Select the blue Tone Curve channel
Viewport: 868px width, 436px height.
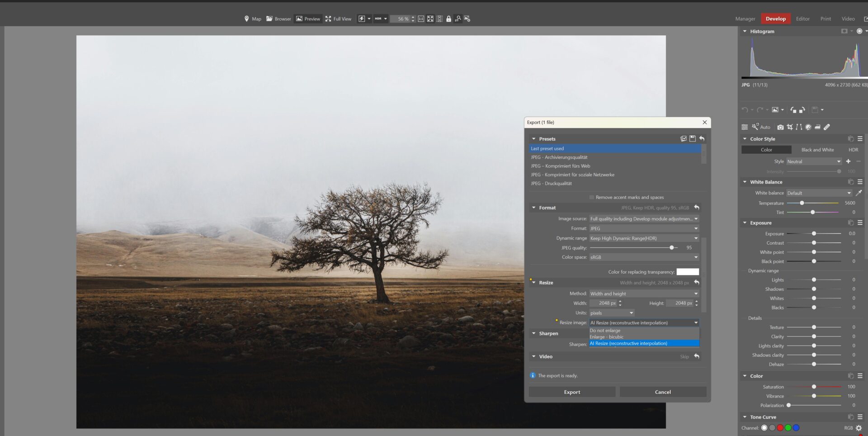pyautogui.click(x=796, y=428)
